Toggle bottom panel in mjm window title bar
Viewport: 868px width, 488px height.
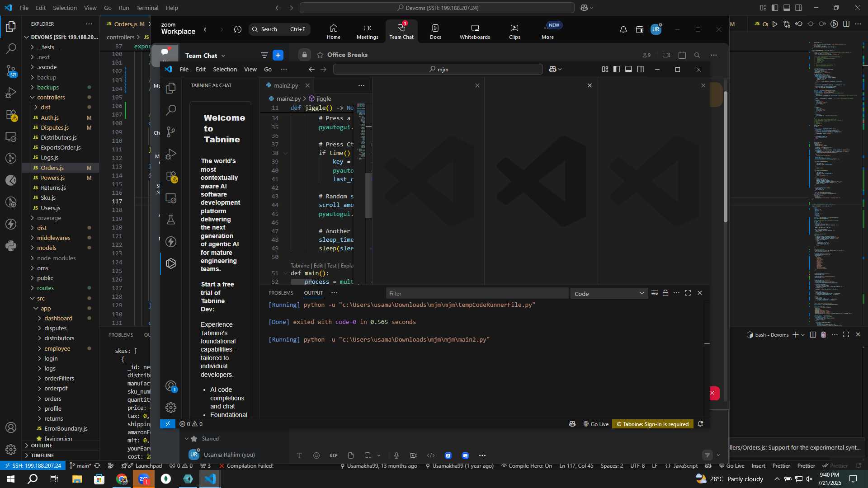point(628,69)
